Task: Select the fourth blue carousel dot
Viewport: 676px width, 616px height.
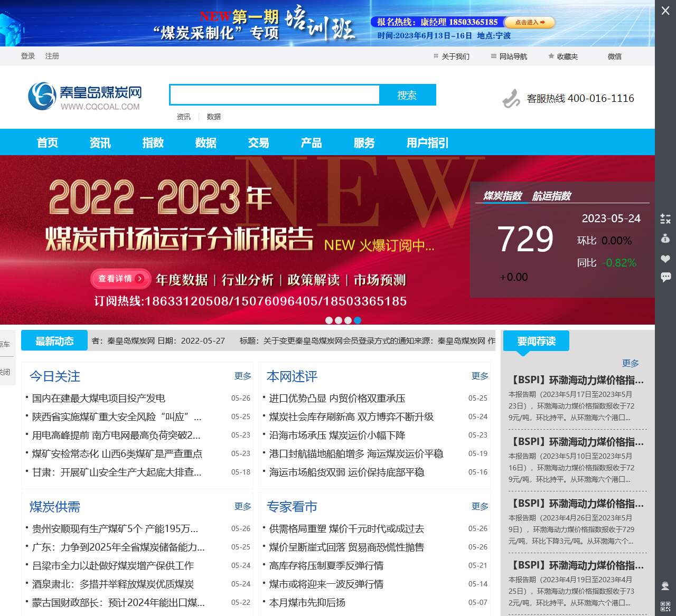Action: click(358, 320)
